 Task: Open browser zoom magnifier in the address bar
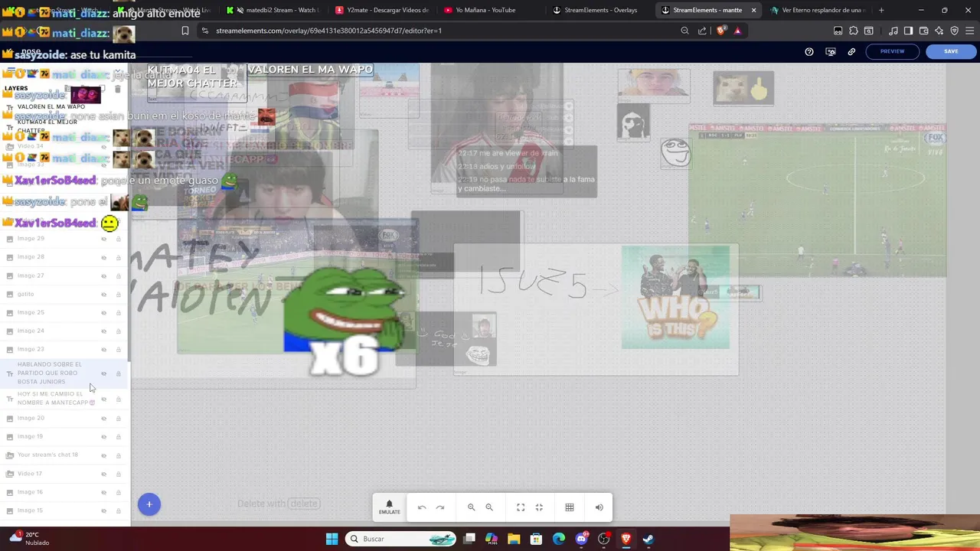coord(684,31)
